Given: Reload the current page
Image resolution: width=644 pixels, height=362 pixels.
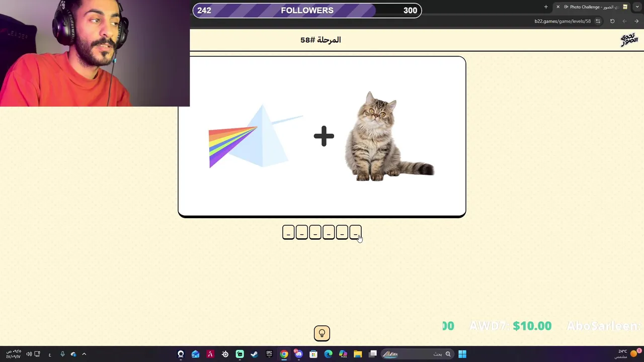Looking at the screenshot, I should 612,21.
